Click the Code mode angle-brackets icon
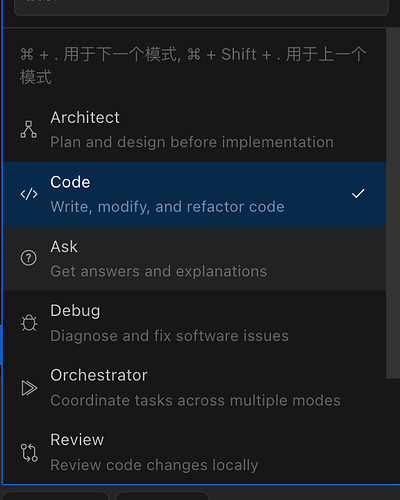 click(29, 194)
